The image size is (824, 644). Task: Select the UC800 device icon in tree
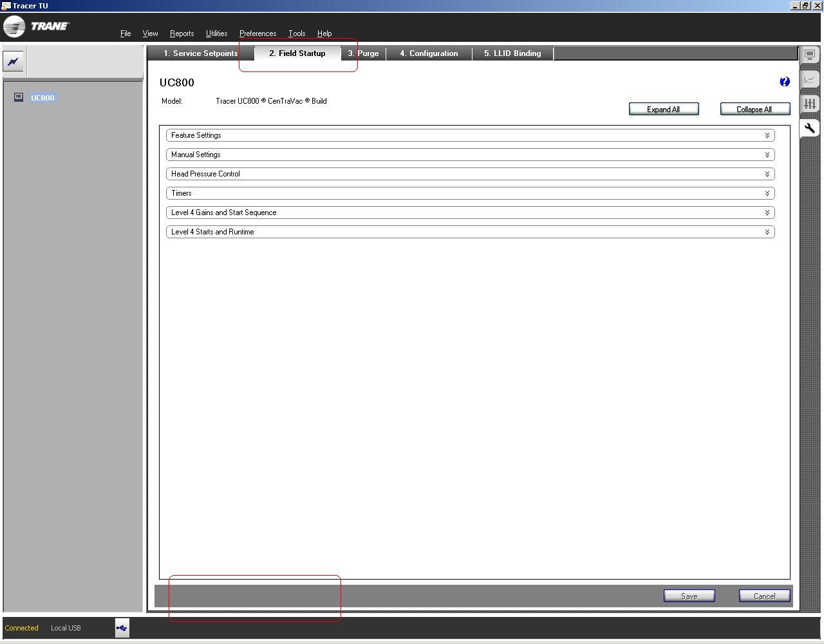pos(19,97)
